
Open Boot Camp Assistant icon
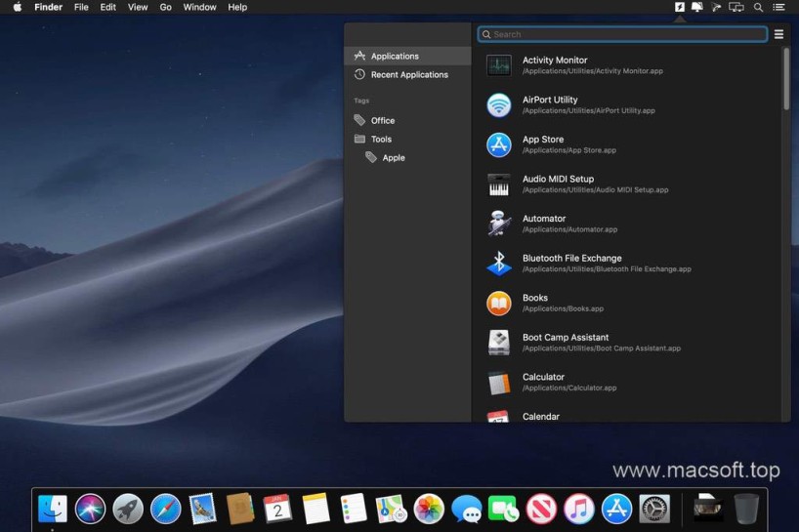(499, 343)
